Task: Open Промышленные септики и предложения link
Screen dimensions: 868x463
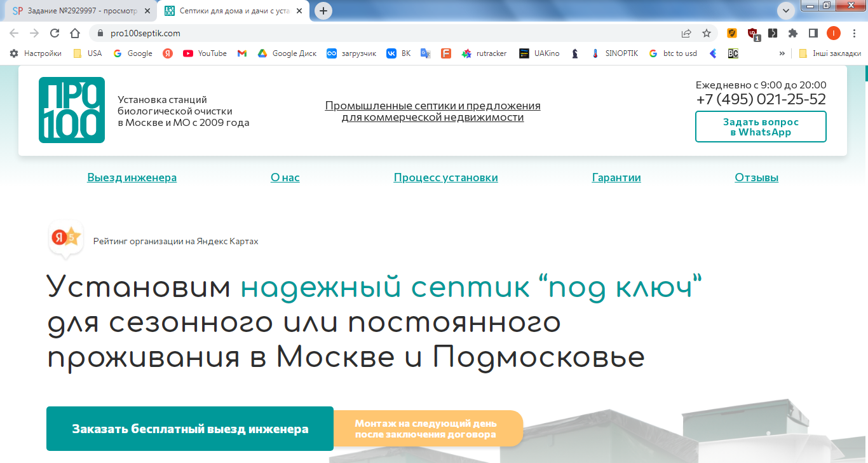Action: click(x=433, y=111)
